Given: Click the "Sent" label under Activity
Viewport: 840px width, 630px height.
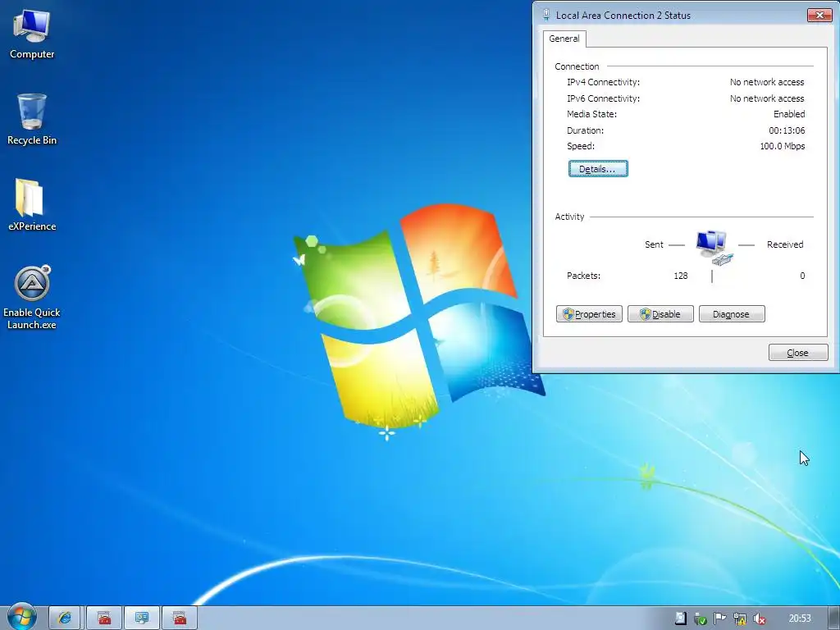Looking at the screenshot, I should tap(654, 244).
